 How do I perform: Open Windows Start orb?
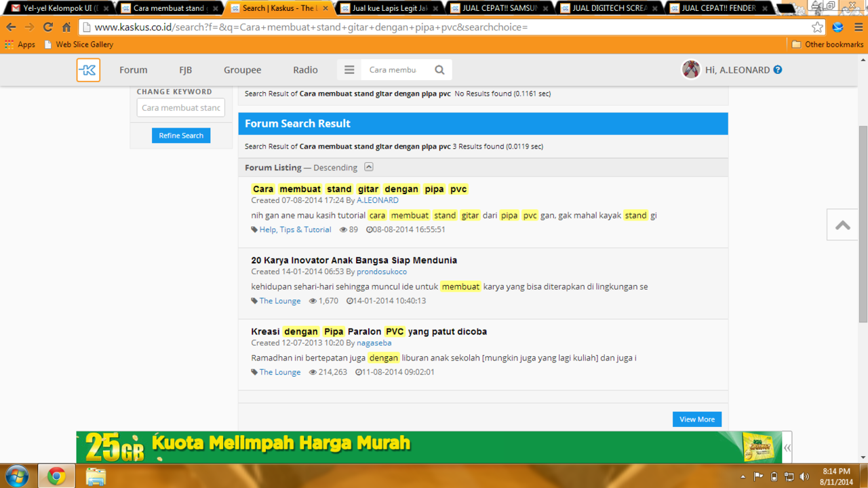(x=16, y=476)
